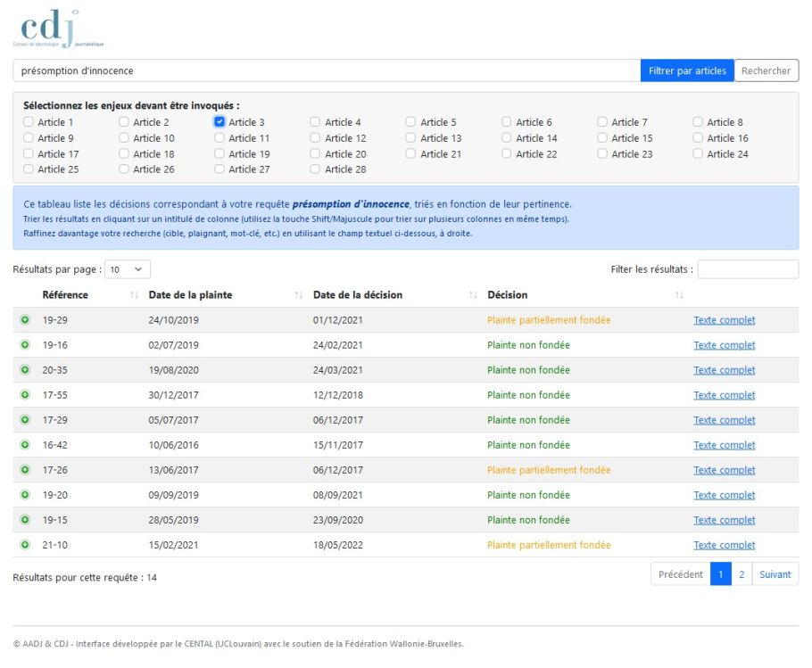Screen dimensions: 812x668
Task: Sort table by Référence column header
Action: pos(65,295)
